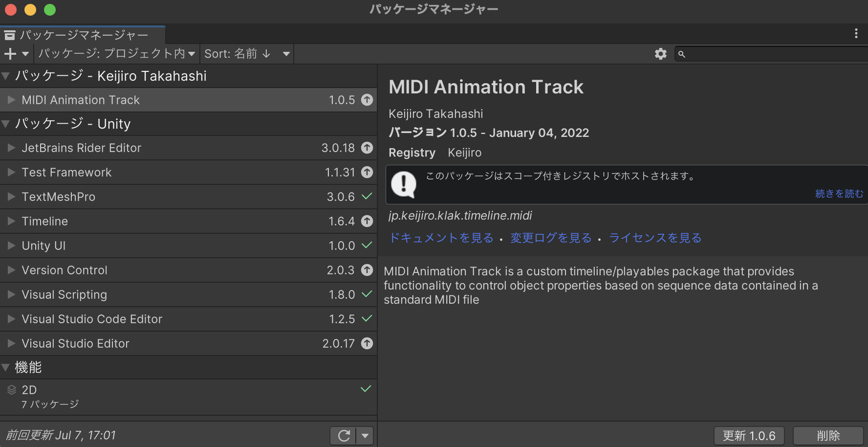Click the search magnifier icon

[681, 54]
